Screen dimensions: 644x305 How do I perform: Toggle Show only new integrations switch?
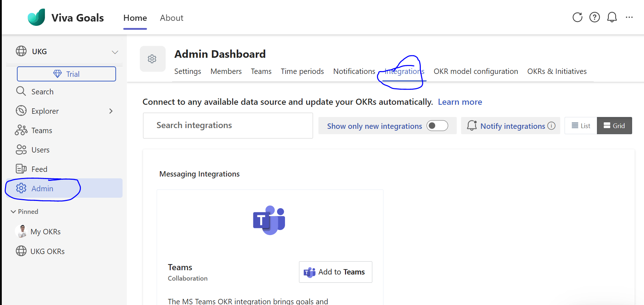click(437, 126)
